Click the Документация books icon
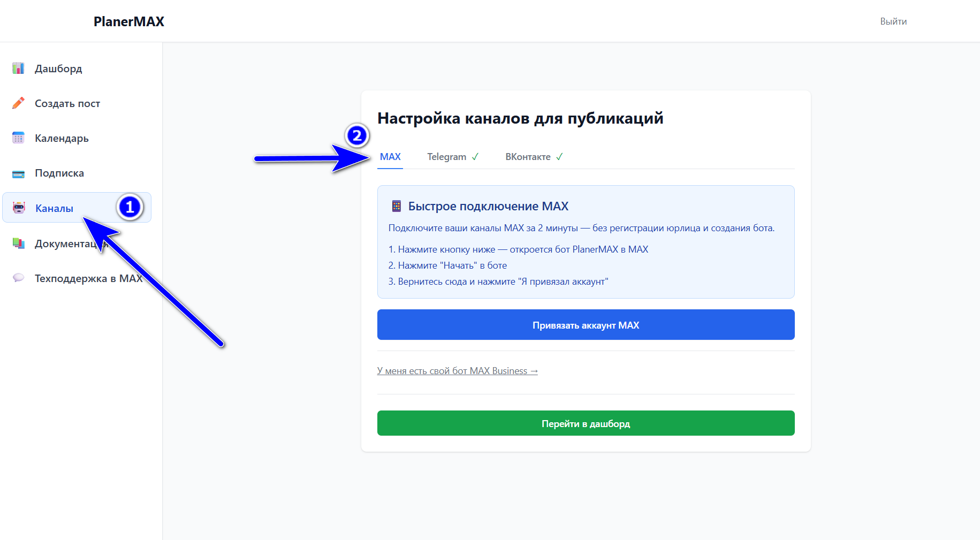This screenshot has height=540, width=980. pyautogui.click(x=18, y=243)
